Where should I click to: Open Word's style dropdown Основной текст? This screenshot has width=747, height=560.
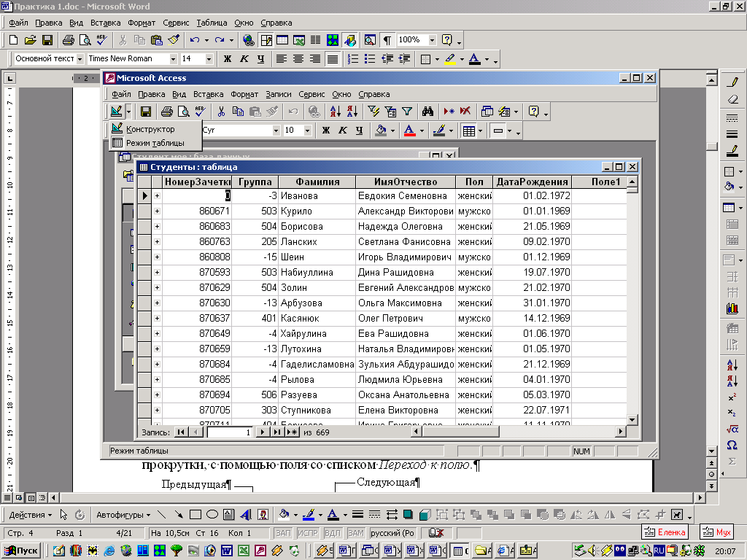[x=80, y=59]
